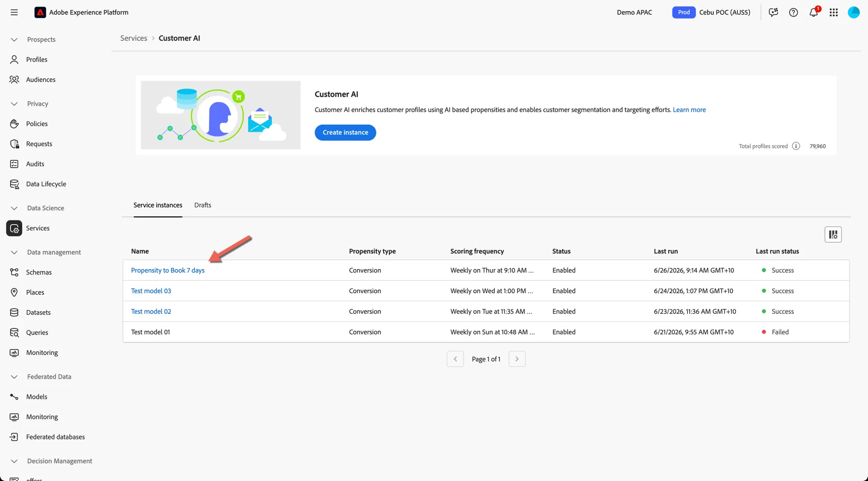The height and width of the screenshot is (481, 868).
Task: Go to the next page arrow
Action: [x=517, y=359]
